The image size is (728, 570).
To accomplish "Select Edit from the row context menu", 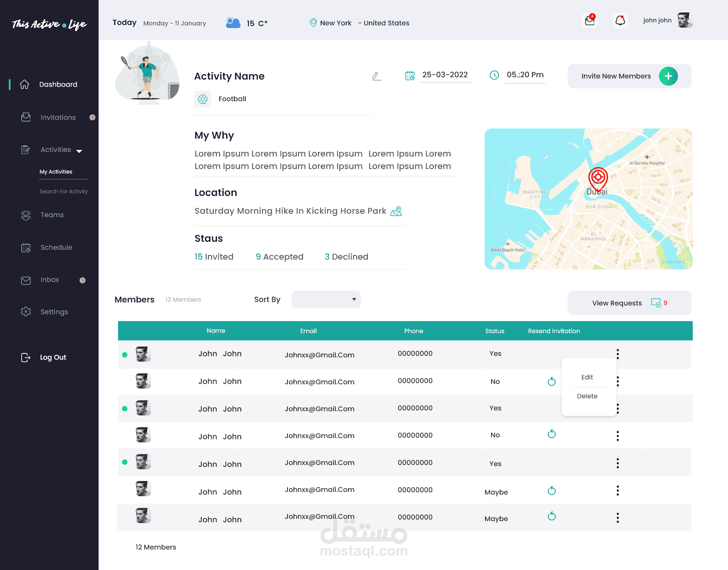I will pos(587,377).
